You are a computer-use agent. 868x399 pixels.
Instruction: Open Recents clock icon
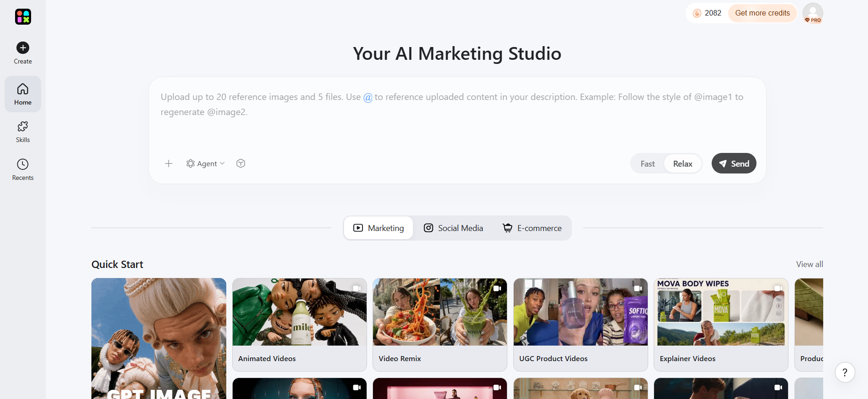(x=23, y=164)
